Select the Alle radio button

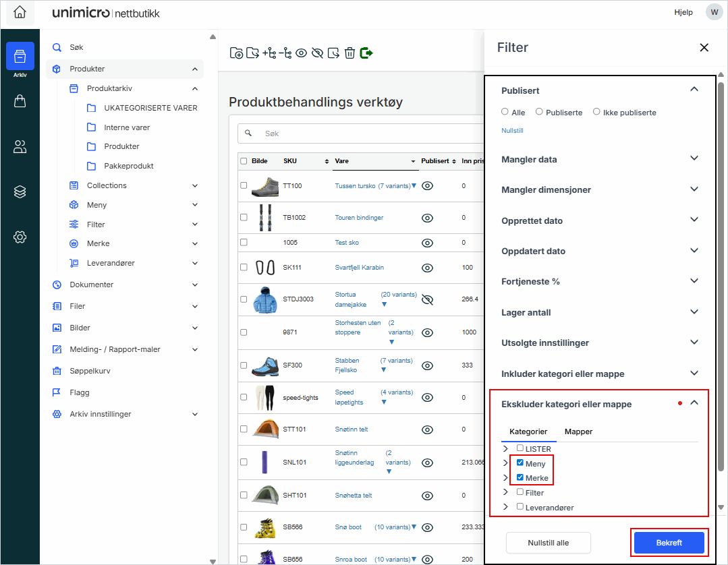(x=505, y=112)
